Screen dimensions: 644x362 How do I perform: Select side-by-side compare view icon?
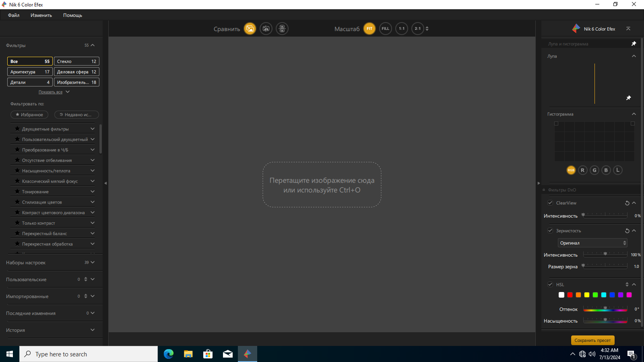(282, 29)
